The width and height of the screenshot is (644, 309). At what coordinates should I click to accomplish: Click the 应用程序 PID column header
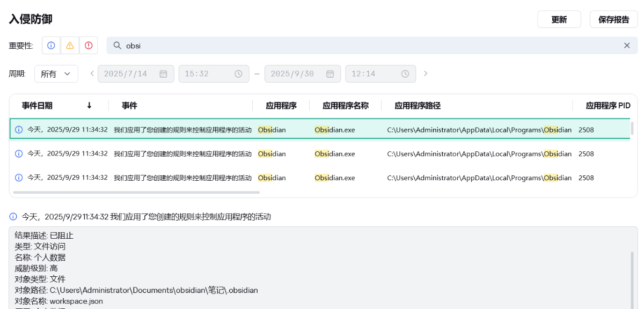(608, 106)
